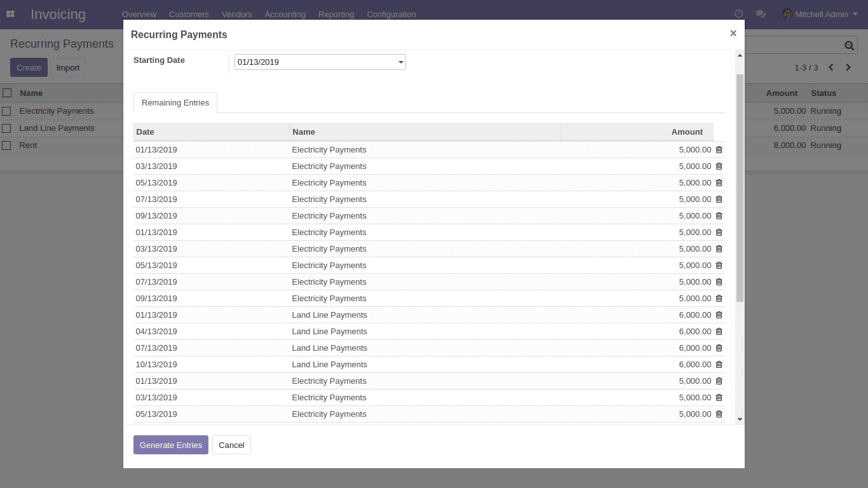The width and height of the screenshot is (868, 488).
Task: Click the Invoicing app title
Action: tap(58, 14)
